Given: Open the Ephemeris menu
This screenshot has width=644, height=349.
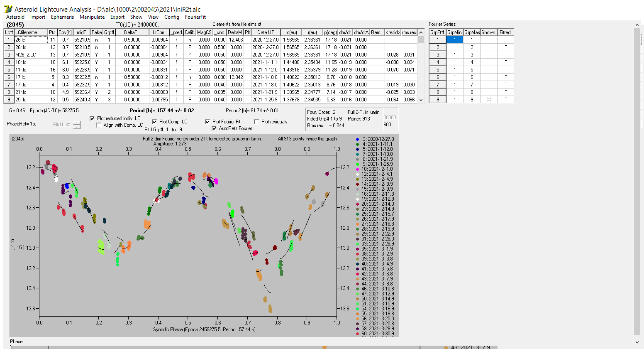Looking at the screenshot, I should (x=62, y=17).
